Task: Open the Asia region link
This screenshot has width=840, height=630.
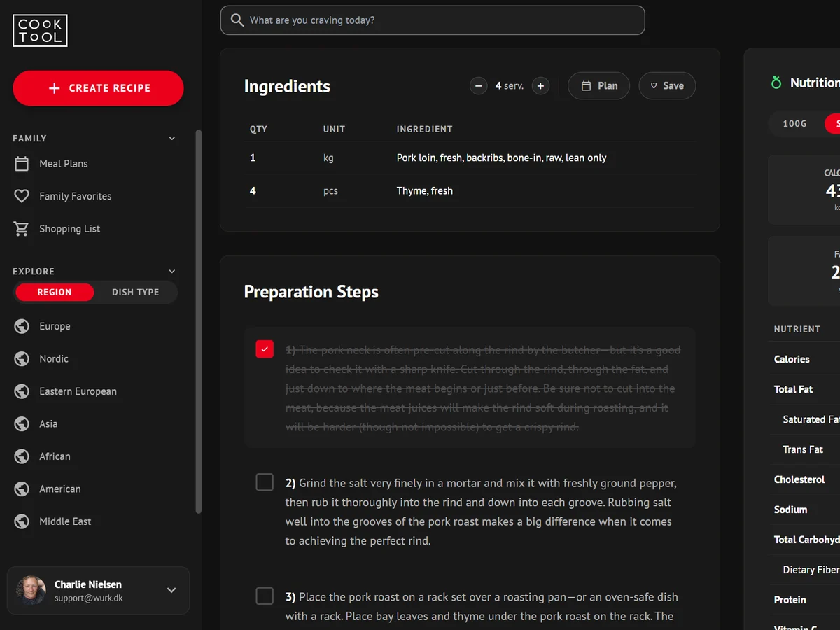Action: [48, 424]
